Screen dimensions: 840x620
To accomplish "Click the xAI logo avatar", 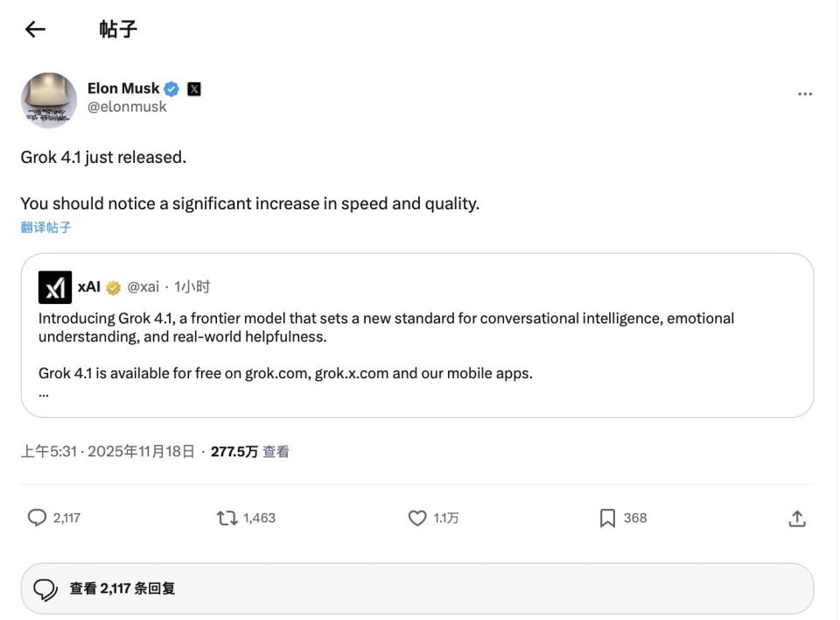I will tap(55, 287).
